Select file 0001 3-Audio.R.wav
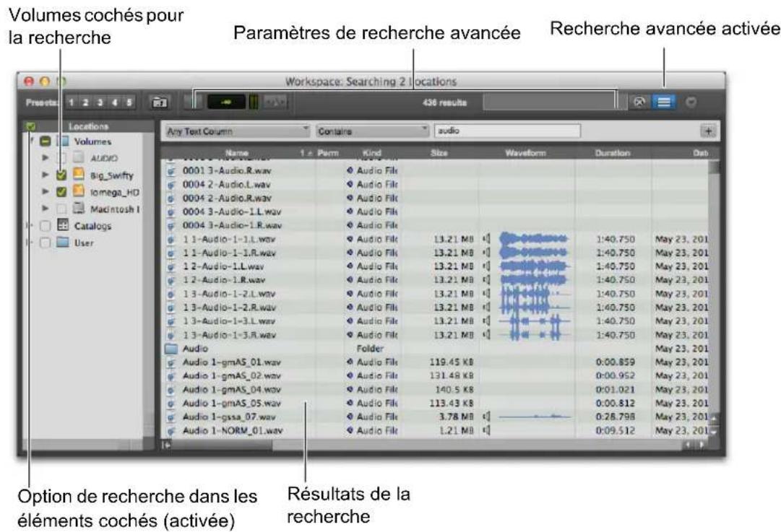The width and height of the screenshot is (781, 532). [227, 170]
